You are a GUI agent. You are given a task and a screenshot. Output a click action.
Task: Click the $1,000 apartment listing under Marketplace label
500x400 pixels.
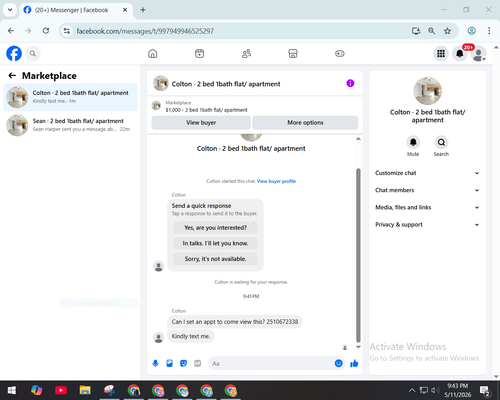206,110
